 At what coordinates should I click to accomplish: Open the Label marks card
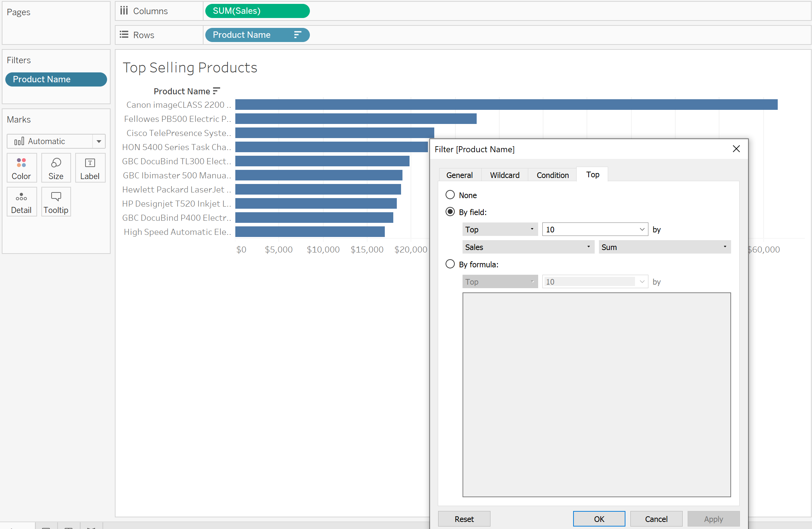[x=90, y=168]
